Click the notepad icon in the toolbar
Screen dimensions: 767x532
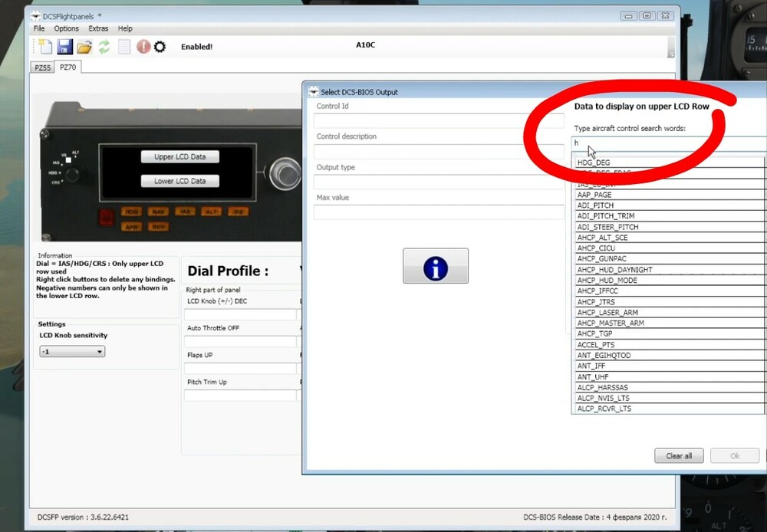pos(123,47)
